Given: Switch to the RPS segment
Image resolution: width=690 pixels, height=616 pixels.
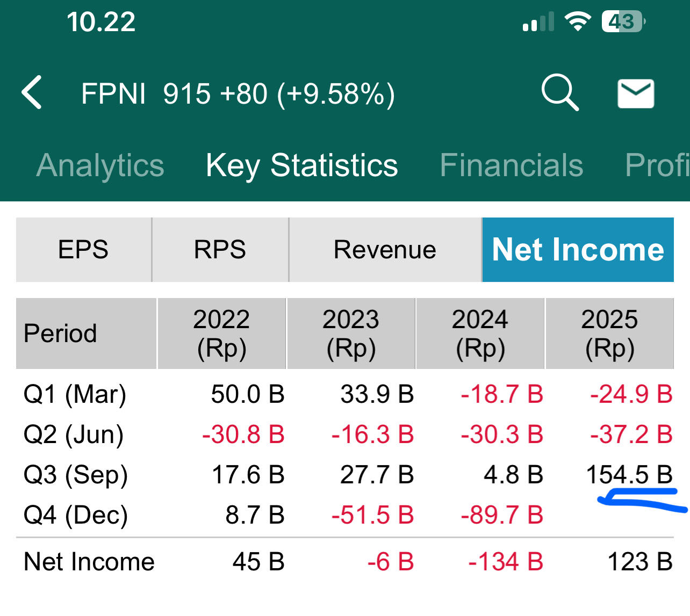Looking at the screenshot, I should [220, 250].
